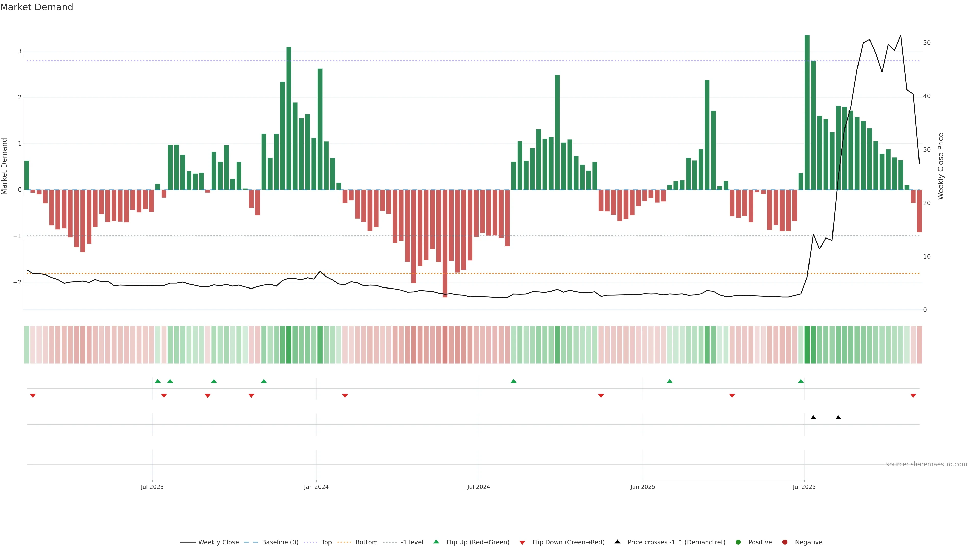Click the darkest green heatmap cell near Jul 2025
Image resolution: width=980 pixels, height=551 pixels.
[807, 345]
